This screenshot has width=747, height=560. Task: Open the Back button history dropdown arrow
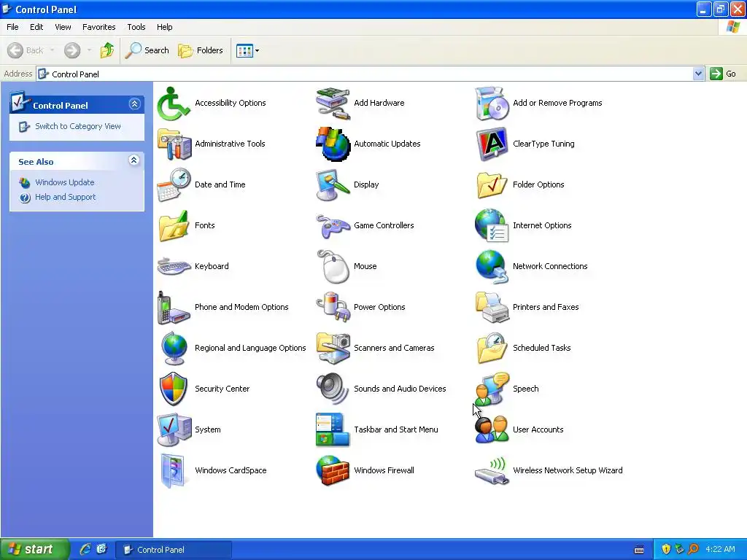52,50
